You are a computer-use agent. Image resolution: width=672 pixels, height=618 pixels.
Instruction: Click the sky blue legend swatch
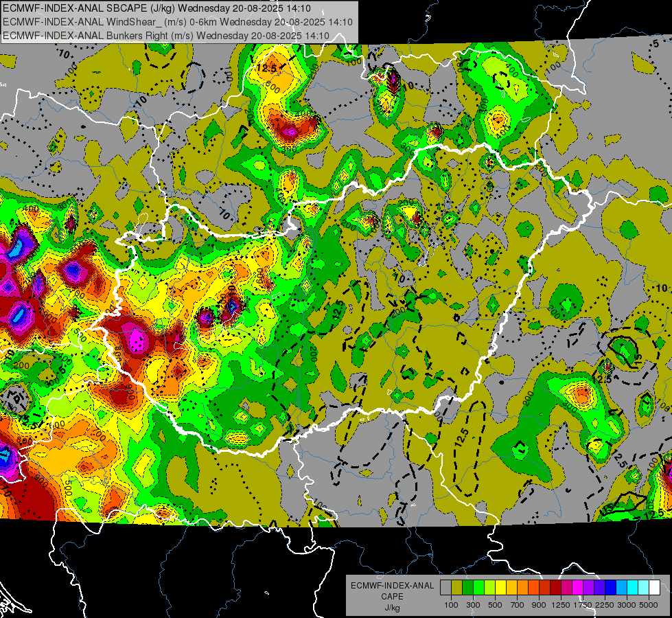pos(621,587)
